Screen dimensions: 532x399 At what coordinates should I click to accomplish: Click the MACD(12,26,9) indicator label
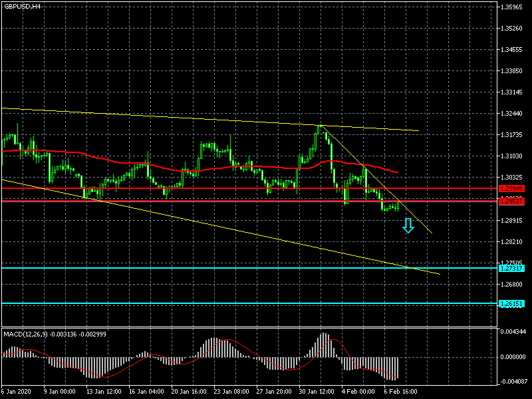(51, 332)
